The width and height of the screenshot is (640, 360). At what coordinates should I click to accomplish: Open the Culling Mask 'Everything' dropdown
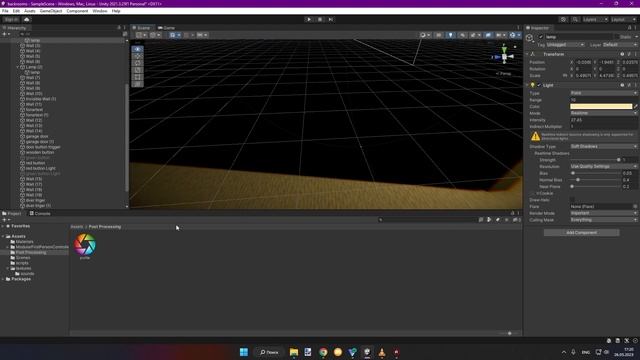coord(604,220)
